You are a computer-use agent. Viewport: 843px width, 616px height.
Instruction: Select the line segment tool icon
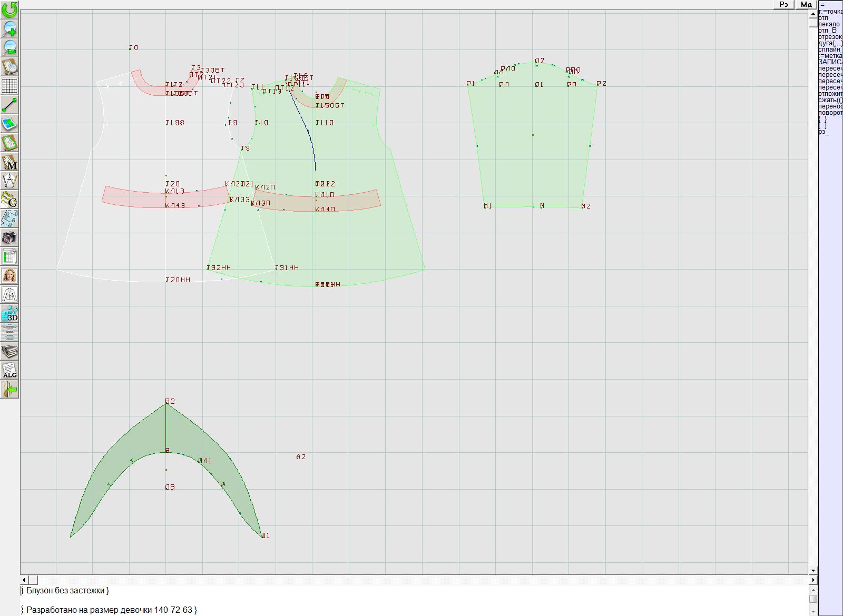point(9,105)
